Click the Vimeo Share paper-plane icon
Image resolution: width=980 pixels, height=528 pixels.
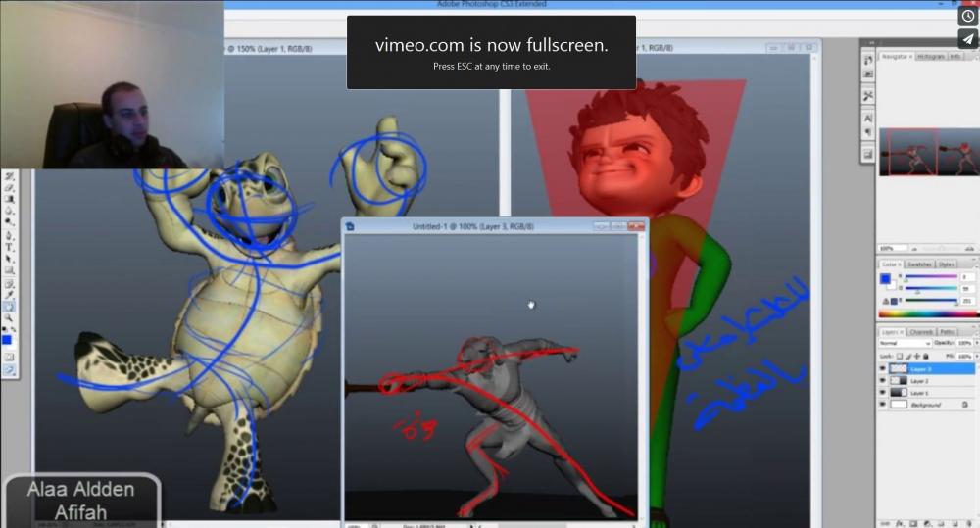pyautogui.click(x=968, y=39)
